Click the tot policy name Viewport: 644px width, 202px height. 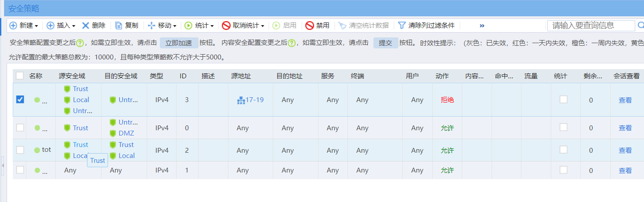coord(47,150)
